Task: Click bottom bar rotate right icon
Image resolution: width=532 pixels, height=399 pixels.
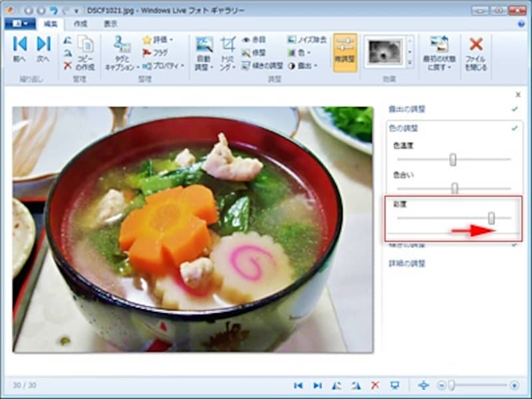Action: point(356,386)
